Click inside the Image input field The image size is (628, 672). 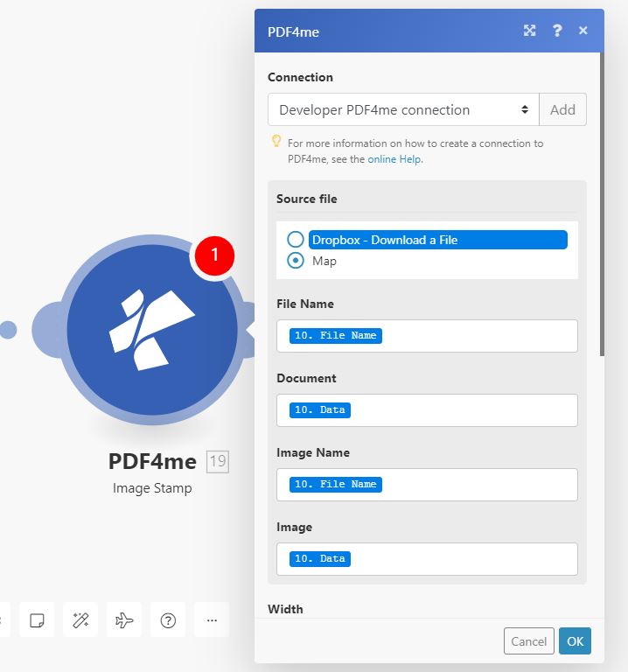[x=427, y=559]
